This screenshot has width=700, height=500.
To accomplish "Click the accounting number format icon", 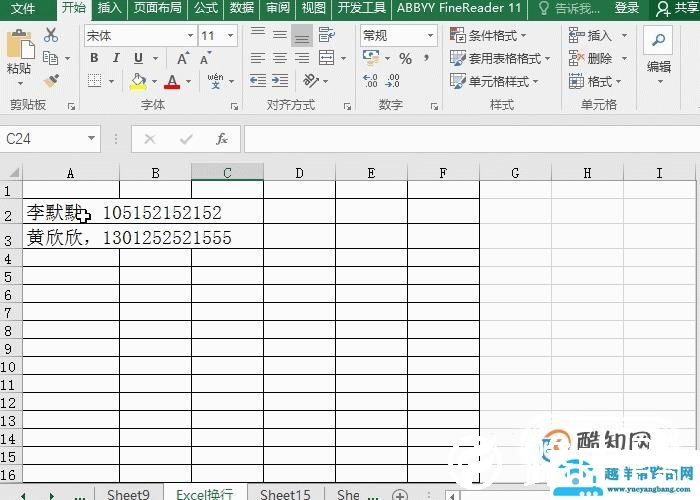I will pyautogui.click(x=371, y=58).
